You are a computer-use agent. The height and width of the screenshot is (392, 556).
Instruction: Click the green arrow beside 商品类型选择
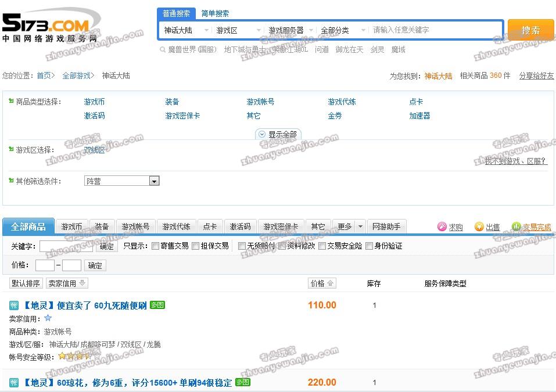tap(11, 101)
